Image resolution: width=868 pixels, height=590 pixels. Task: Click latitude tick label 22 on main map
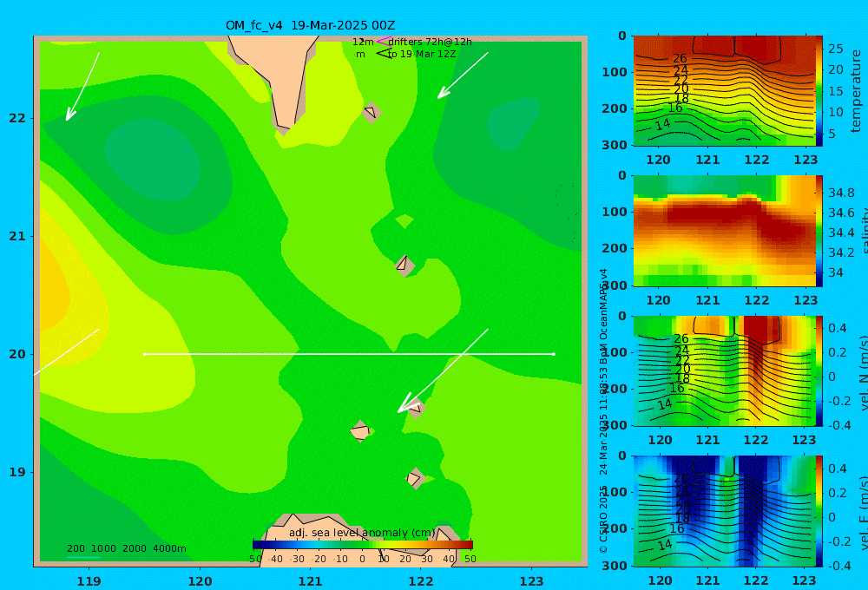pos(17,118)
